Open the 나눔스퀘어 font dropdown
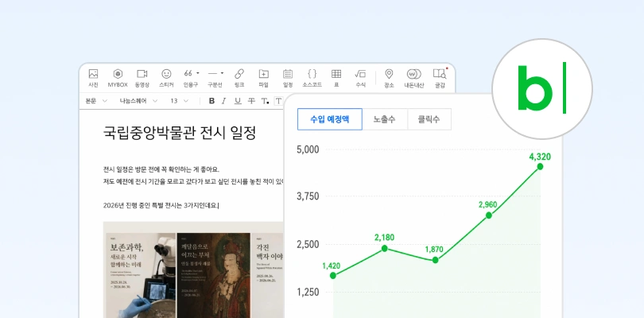 coord(138,101)
